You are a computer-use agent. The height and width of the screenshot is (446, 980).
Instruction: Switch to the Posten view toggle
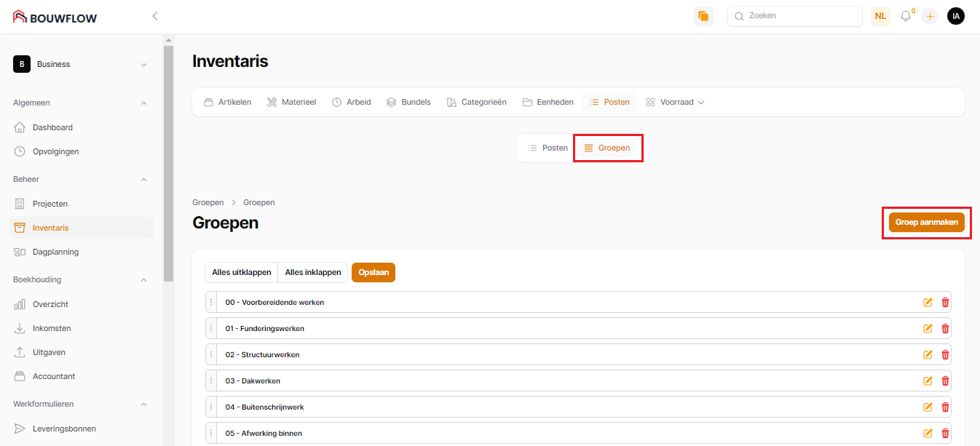pyautogui.click(x=548, y=148)
